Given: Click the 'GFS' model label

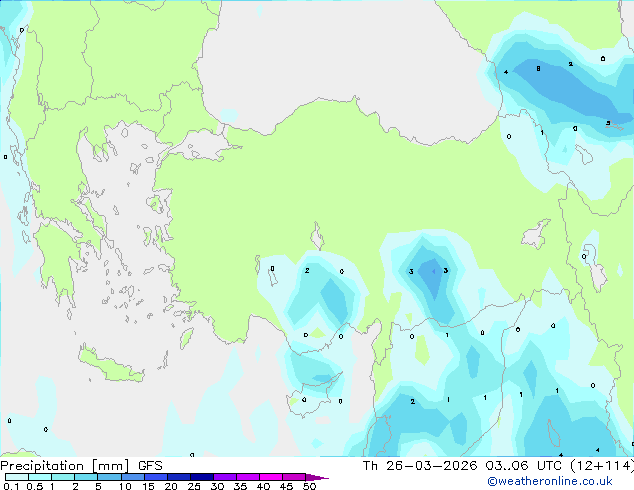Looking at the screenshot, I should point(150,466).
